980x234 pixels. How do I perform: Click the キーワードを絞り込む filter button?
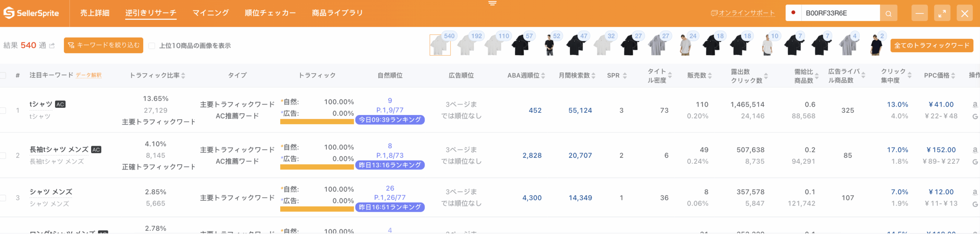(x=103, y=45)
